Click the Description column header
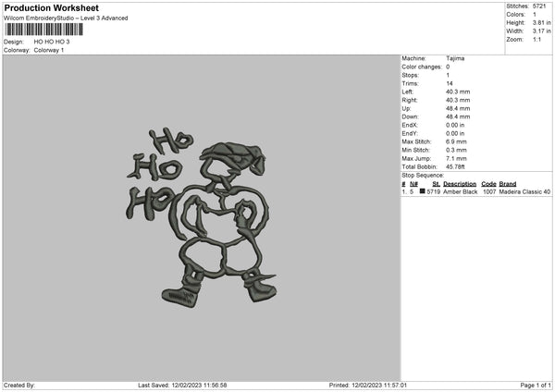Viewport: 555px width, 392px height. tap(460, 184)
